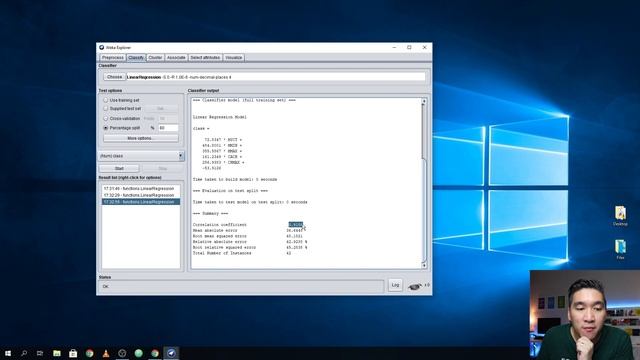The width and height of the screenshot is (640, 360).
Task: Click the More options button
Action: click(141, 138)
